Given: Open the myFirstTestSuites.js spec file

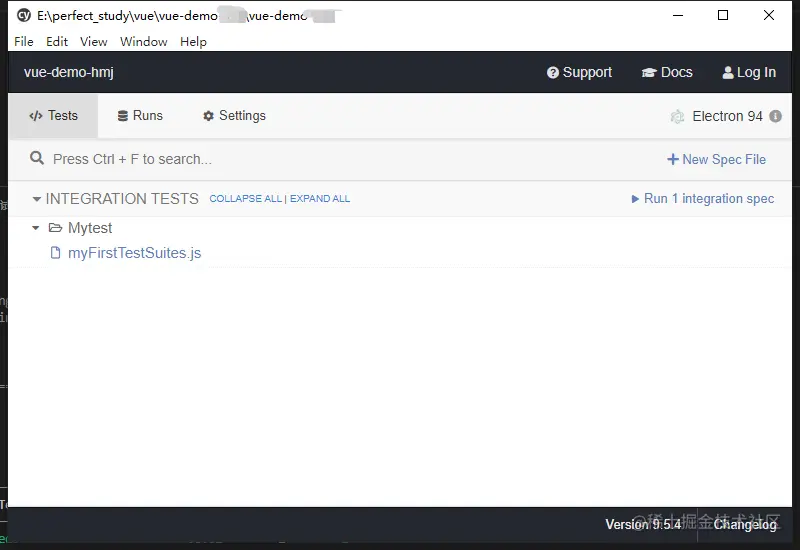Looking at the screenshot, I should click(x=135, y=253).
